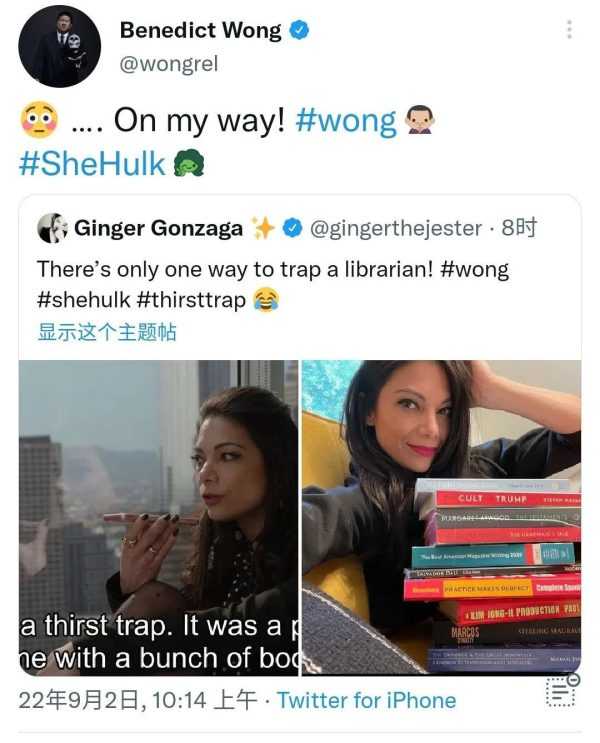Open the photo with stacked books
Screen dimensions: 600x743
[442, 517]
